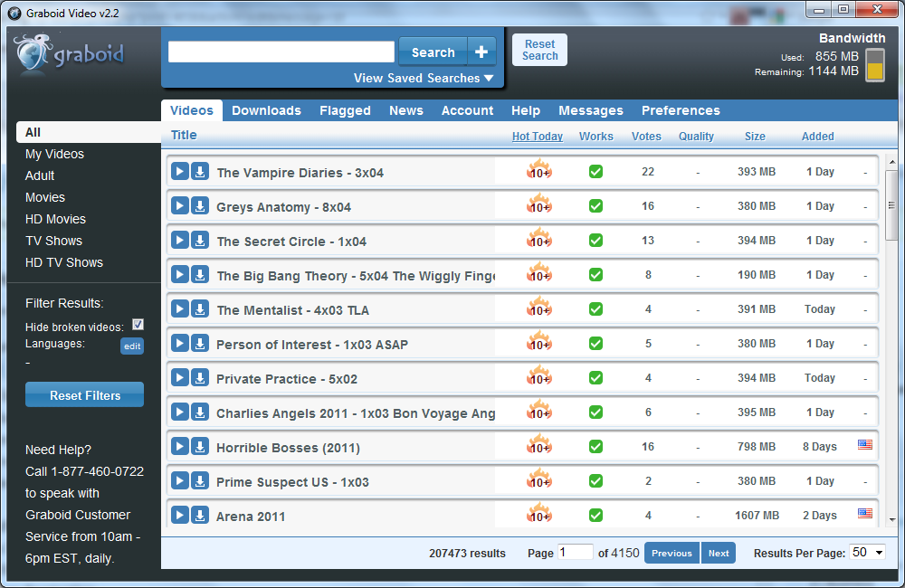Open the Account tab
The width and height of the screenshot is (905, 588).
pyautogui.click(x=468, y=110)
